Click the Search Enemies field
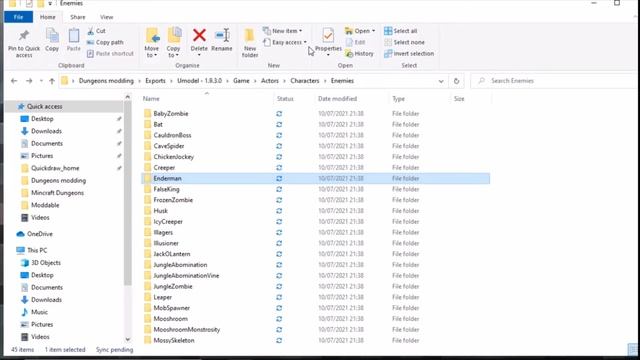 pyautogui.click(x=555, y=81)
